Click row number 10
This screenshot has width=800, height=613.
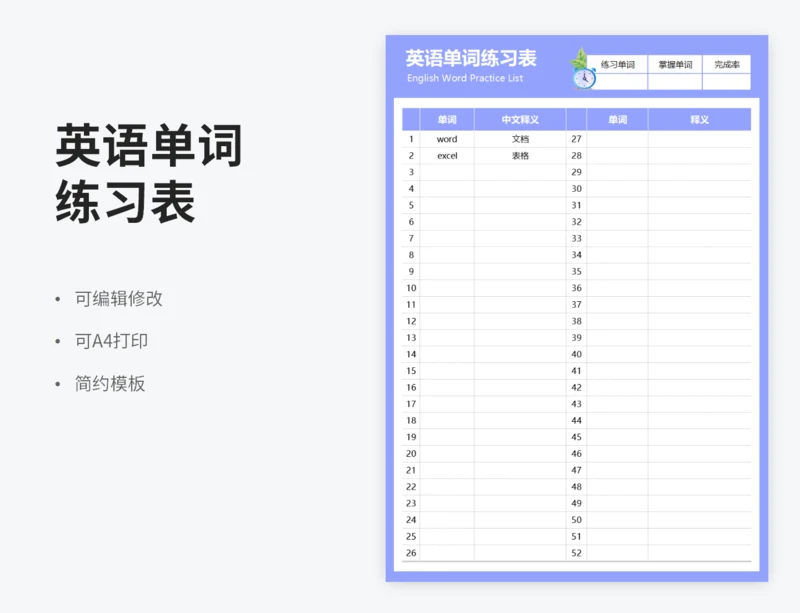click(411, 288)
